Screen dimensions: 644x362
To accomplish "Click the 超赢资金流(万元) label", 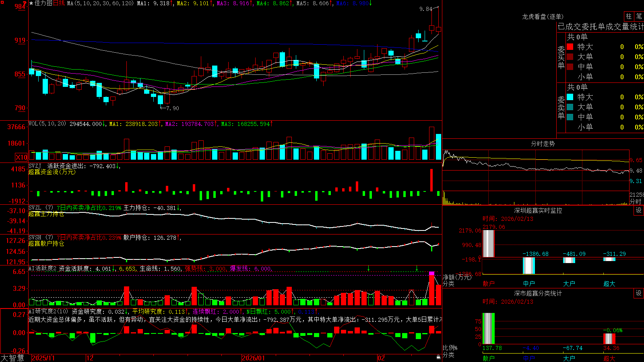I will pyautogui.click(x=52, y=172).
